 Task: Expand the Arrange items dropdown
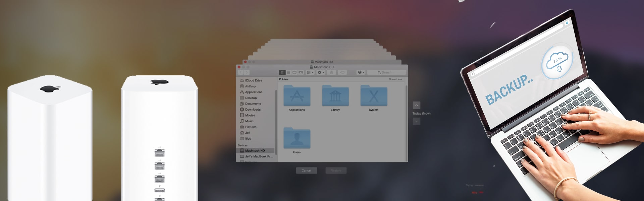(x=310, y=72)
